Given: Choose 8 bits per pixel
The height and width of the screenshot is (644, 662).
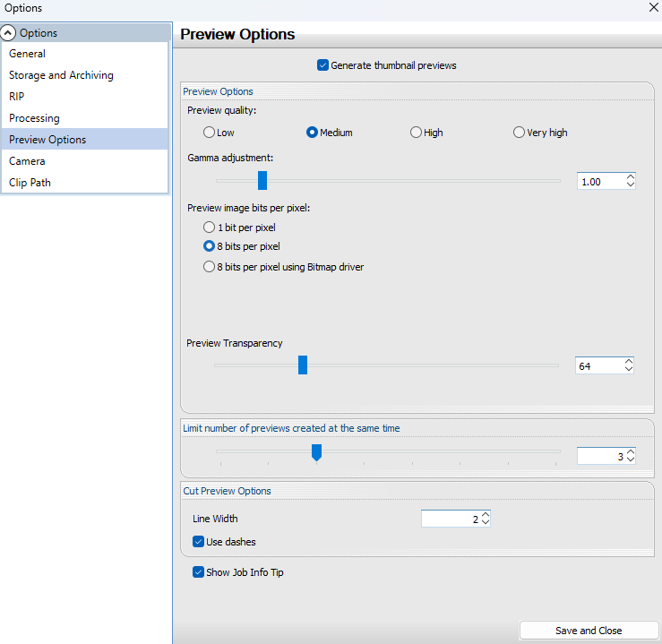Looking at the screenshot, I should coord(209,246).
